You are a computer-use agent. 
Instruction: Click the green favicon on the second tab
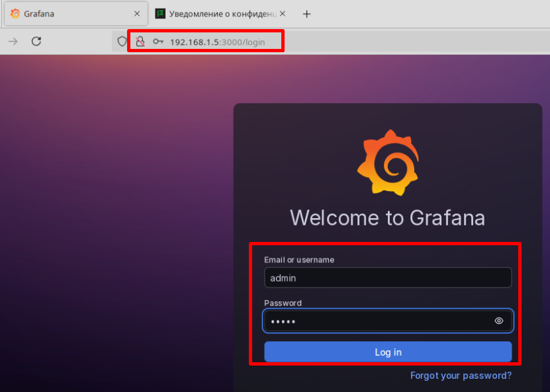coord(160,13)
